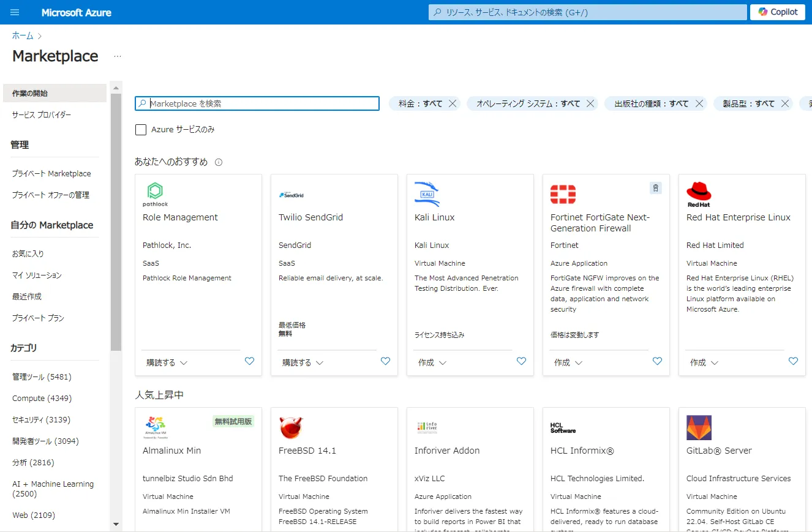This screenshot has height=532, width=812.
Task: Open GitLab® Server title
Action: [719, 451]
